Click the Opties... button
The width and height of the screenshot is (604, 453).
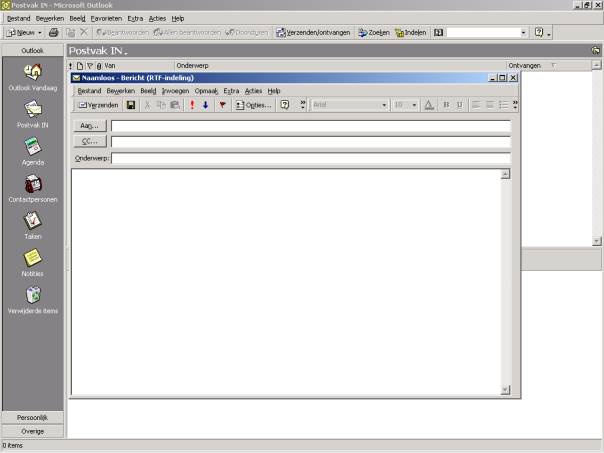pyautogui.click(x=253, y=105)
